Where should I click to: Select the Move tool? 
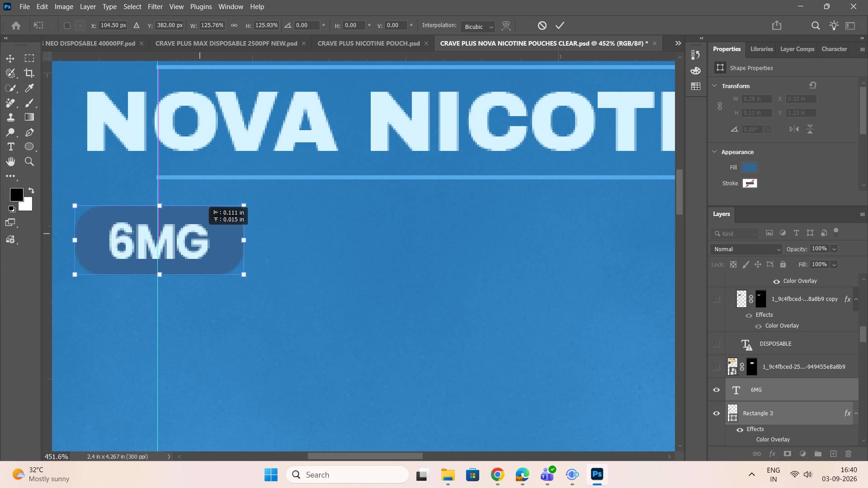point(10,58)
